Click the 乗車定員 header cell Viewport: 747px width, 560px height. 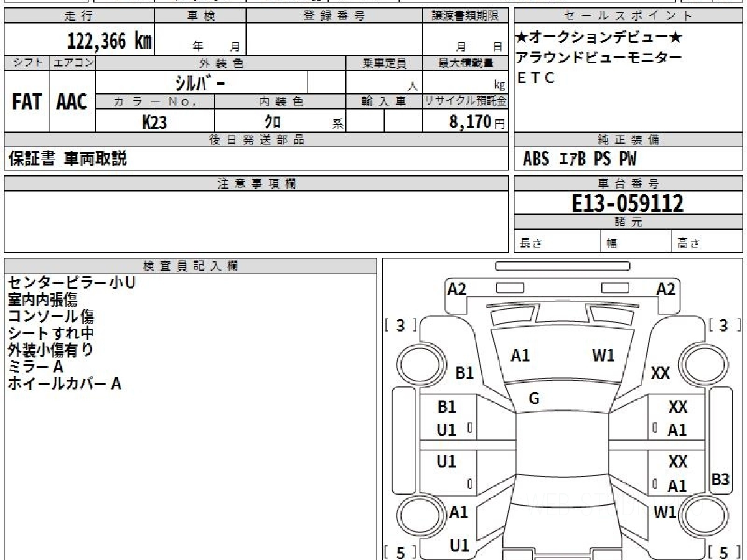[384, 63]
